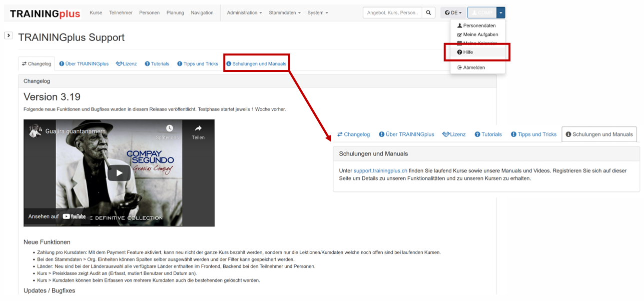Click Über TRAININGplus tab in enlarged excerpt
This screenshot has height=301, width=644.
point(406,134)
